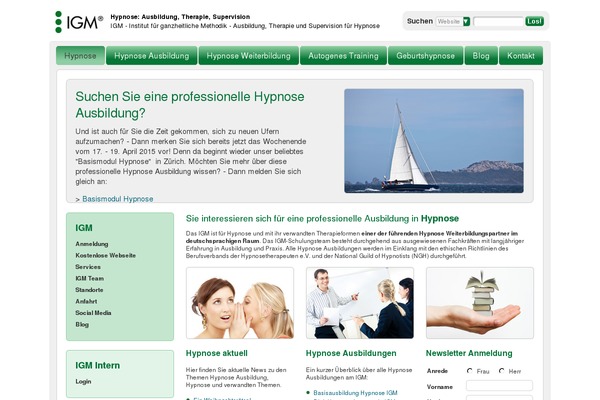Click the IGM logo
Viewport: 600px width, 400px height.
tap(79, 22)
